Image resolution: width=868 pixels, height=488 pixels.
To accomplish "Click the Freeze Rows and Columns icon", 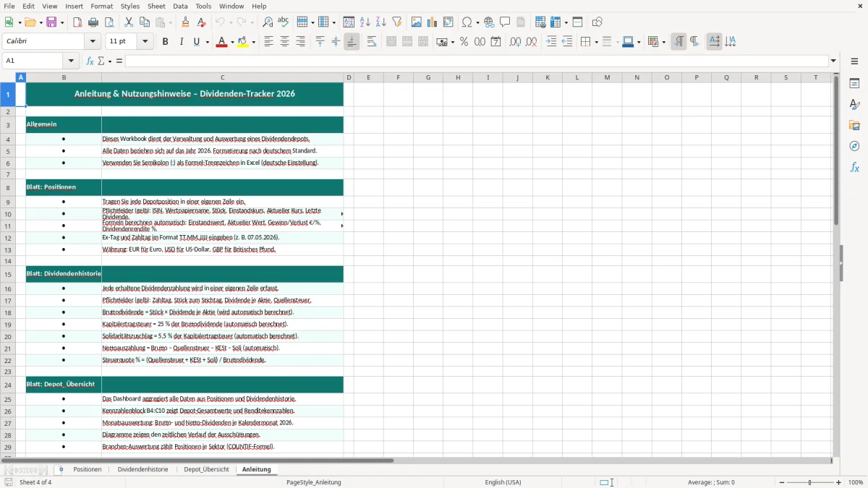I will click(x=556, y=22).
